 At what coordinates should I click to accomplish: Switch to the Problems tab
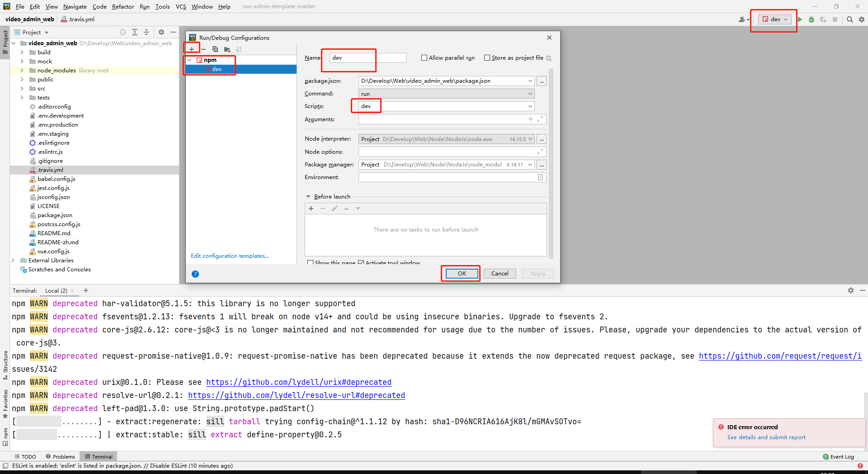point(61,457)
